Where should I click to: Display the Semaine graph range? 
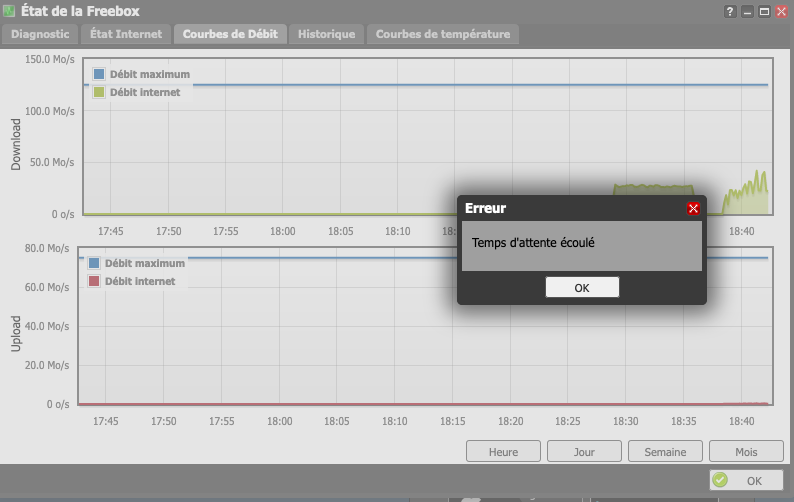[665, 451]
